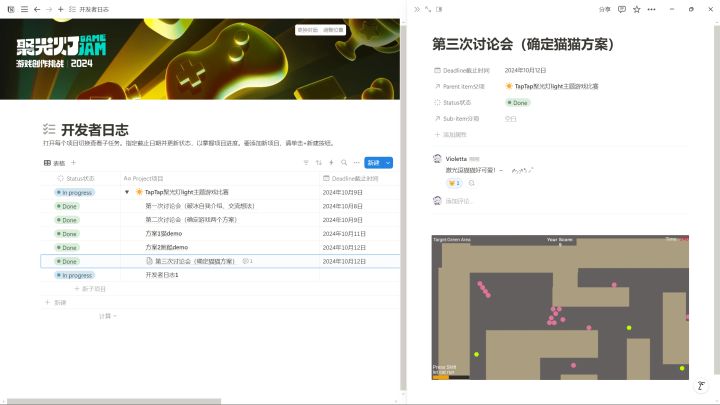
Task: Open the TapTap聚光灯light row title
Action: pyautogui.click(x=186, y=192)
